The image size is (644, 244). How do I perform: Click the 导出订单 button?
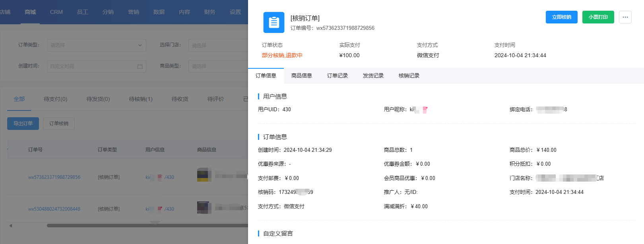pyautogui.click(x=23, y=124)
